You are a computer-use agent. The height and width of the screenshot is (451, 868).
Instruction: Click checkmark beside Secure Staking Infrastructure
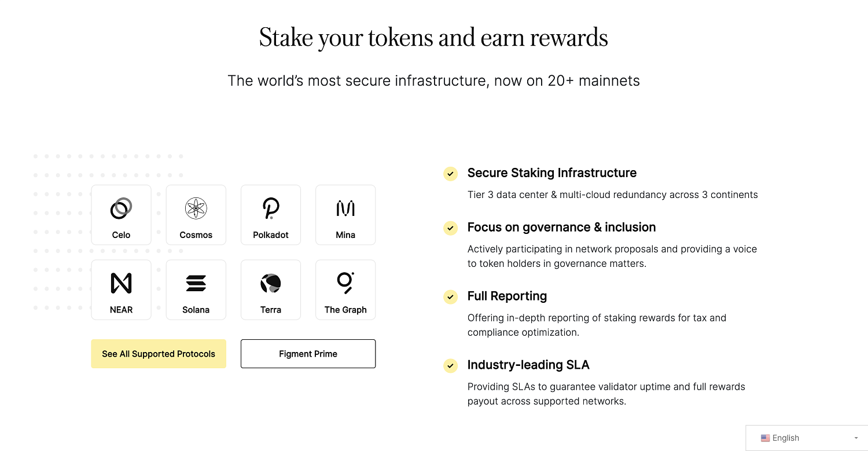(x=450, y=173)
